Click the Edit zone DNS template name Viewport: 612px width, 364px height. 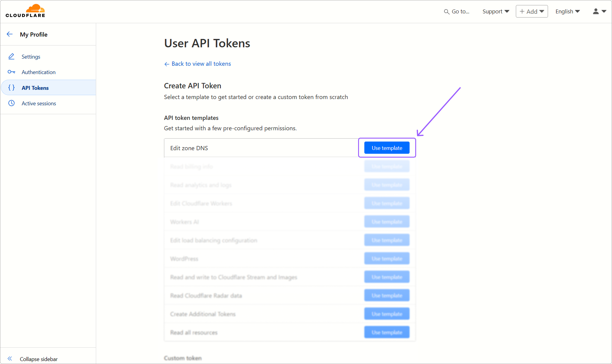point(189,148)
